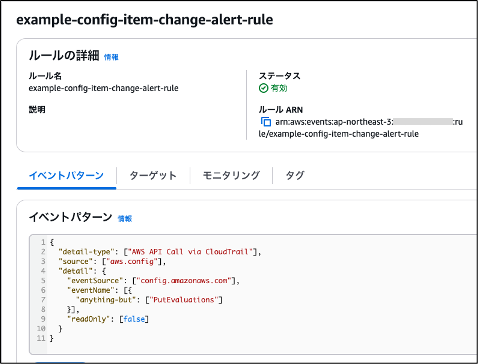Click the "detail-type" line in the JSON editor

pos(160,252)
